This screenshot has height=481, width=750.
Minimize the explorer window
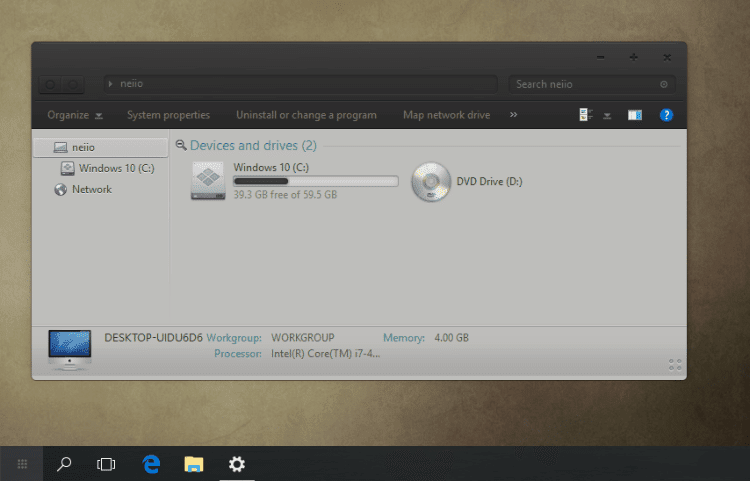click(x=601, y=57)
